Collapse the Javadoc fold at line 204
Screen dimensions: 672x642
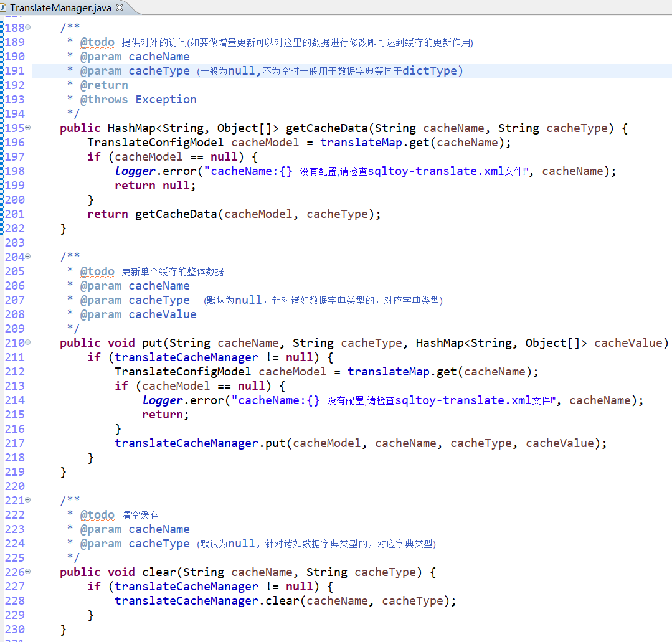(x=28, y=257)
